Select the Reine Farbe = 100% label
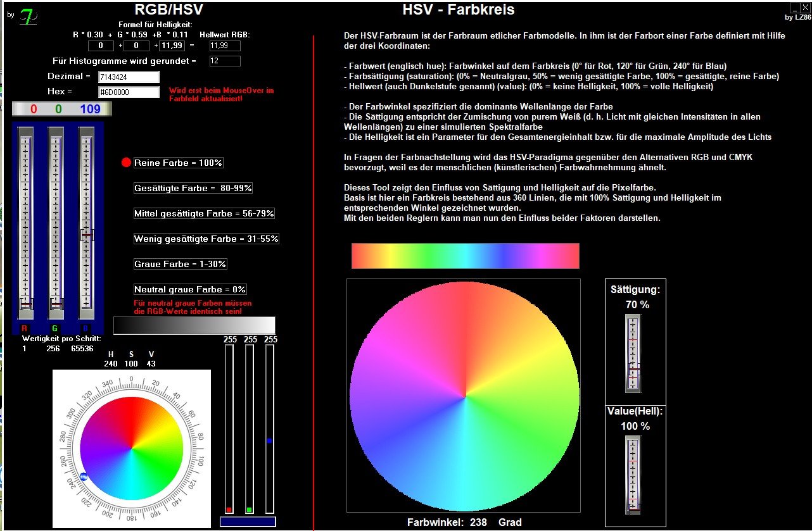Image resolution: width=812 pixels, height=531 pixels. point(179,163)
